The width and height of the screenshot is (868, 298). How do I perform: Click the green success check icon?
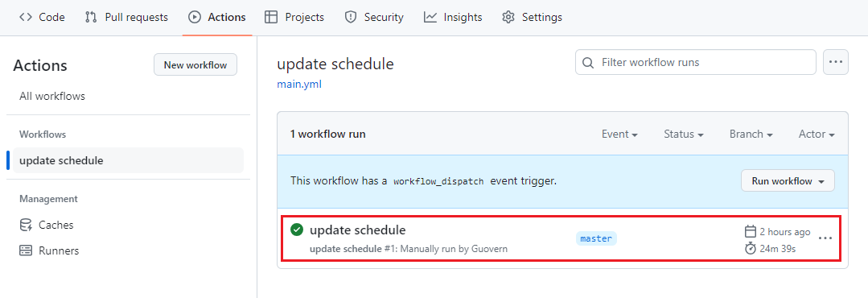coord(297,230)
